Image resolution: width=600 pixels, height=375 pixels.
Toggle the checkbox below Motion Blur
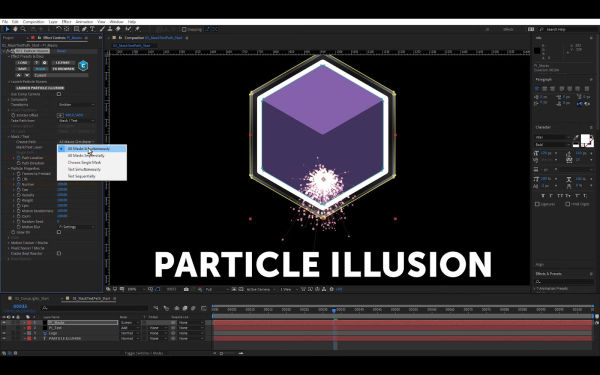pos(59,232)
